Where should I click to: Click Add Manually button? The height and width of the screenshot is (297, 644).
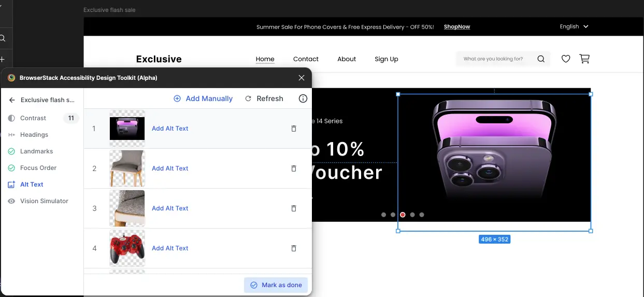pos(203,98)
